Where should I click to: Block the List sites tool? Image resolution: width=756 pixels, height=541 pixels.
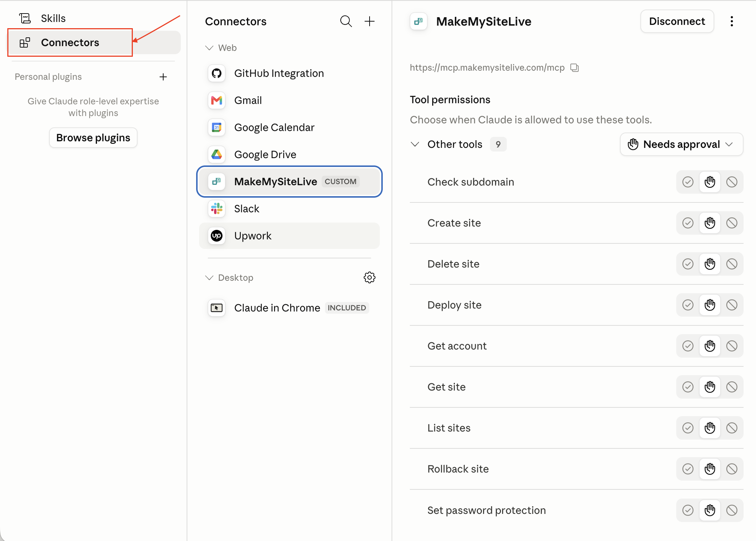click(x=732, y=428)
